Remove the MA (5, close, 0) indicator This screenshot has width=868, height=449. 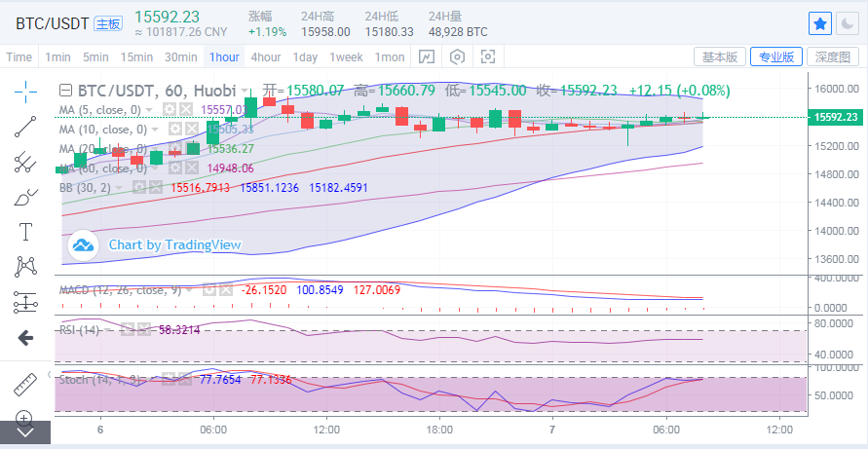click(185, 110)
